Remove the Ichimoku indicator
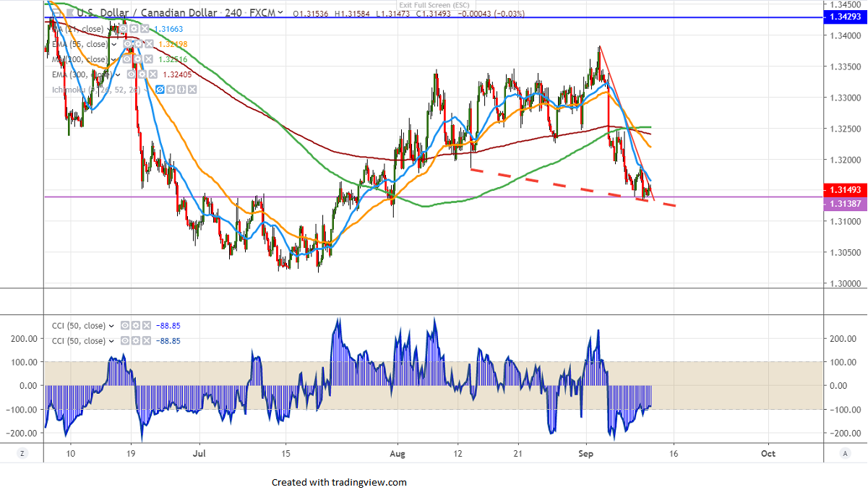 (193, 90)
